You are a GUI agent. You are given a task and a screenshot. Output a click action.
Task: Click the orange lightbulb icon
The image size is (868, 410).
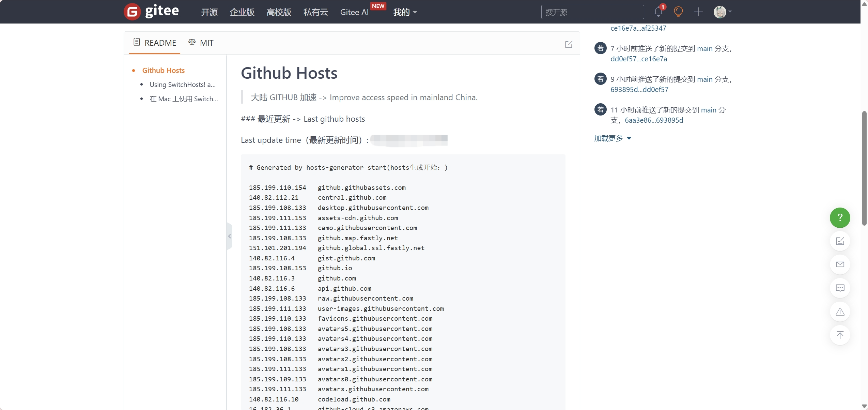tap(678, 12)
